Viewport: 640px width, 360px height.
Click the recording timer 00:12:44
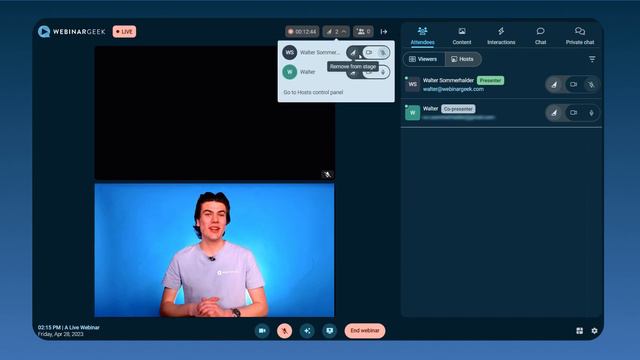[x=302, y=31]
